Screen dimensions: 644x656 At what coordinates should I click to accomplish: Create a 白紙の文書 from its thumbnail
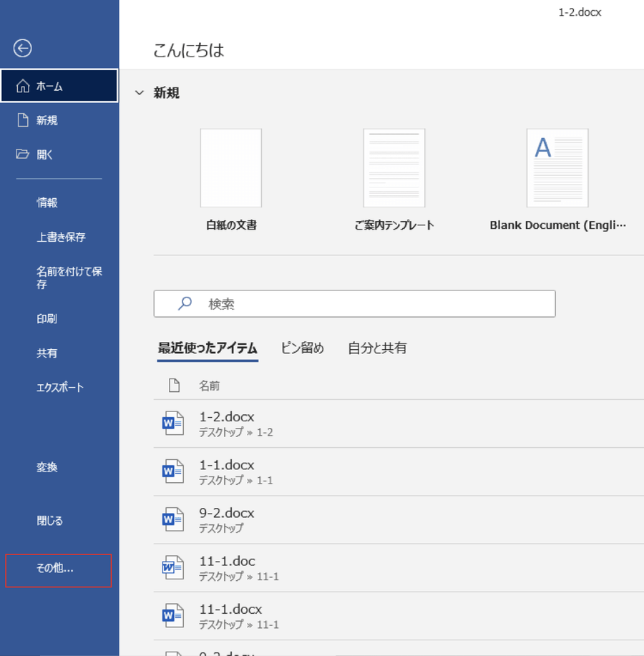231,168
